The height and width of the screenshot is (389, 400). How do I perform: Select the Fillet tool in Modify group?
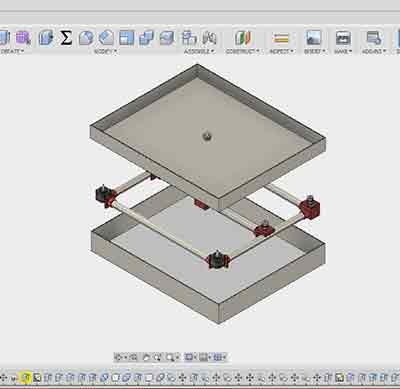[x=86, y=38]
